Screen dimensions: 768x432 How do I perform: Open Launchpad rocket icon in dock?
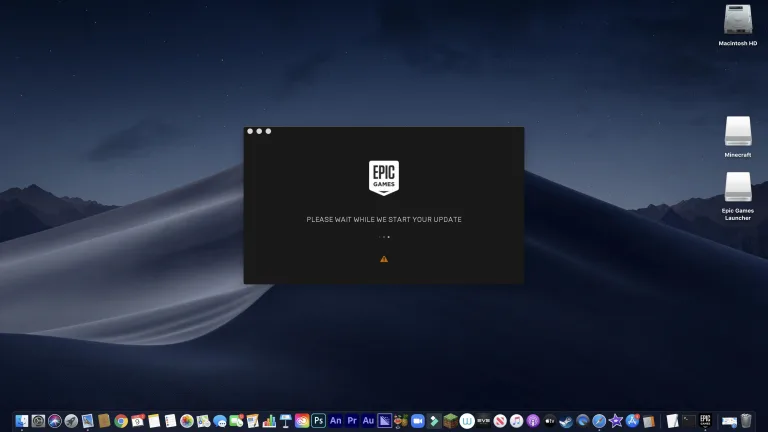71,421
